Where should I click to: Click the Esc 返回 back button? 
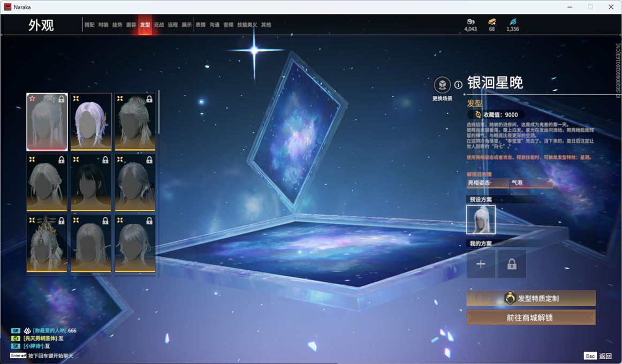point(597,355)
